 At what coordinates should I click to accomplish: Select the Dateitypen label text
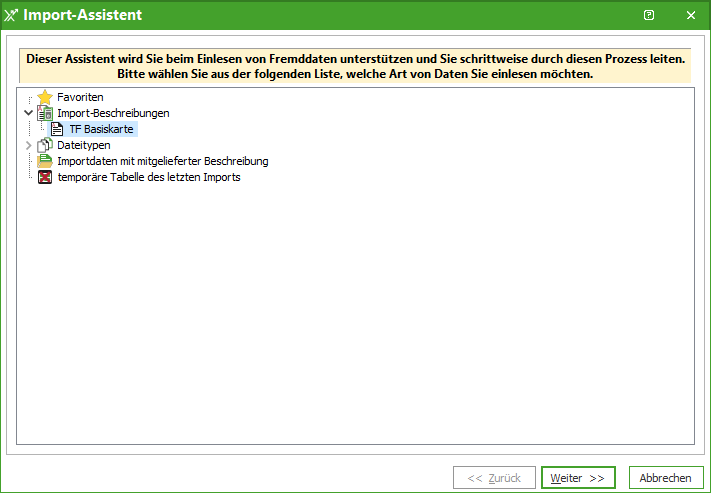point(83,146)
